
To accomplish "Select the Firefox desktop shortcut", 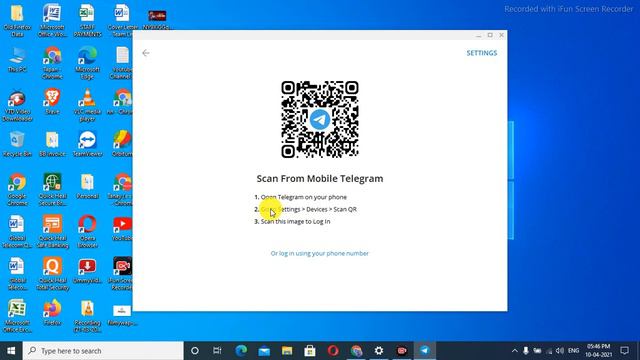I will click(x=52, y=313).
